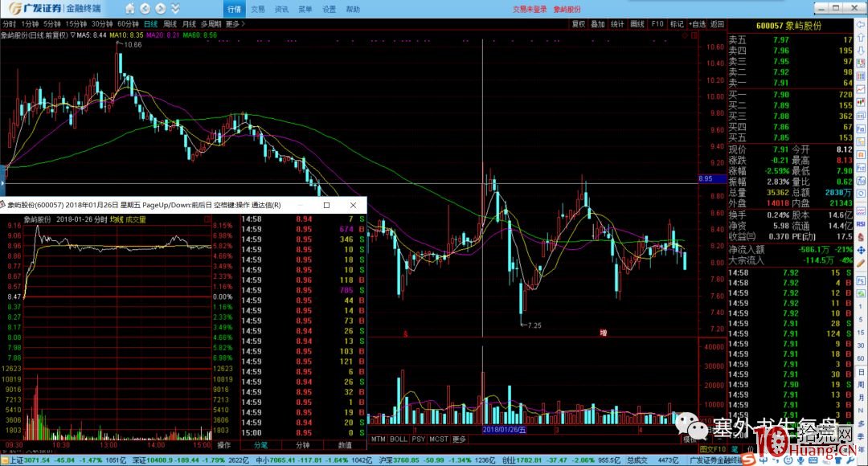Click the 2018/01/26/五 date marker on timeline
Image resolution: width=868 pixels, height=466 pixels.
pos(504,430)
